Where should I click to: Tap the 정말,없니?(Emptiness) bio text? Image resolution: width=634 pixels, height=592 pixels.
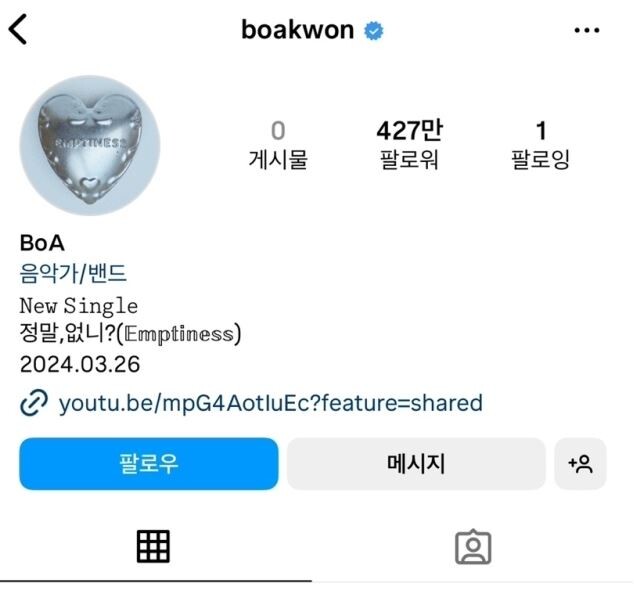click(x=130, y=334)
